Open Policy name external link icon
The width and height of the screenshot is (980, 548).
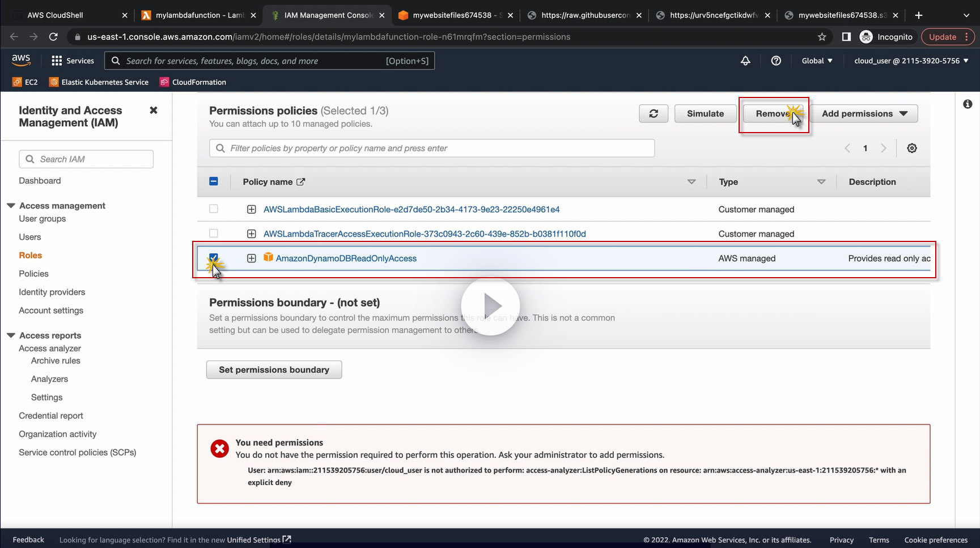(x=301, y=182)
